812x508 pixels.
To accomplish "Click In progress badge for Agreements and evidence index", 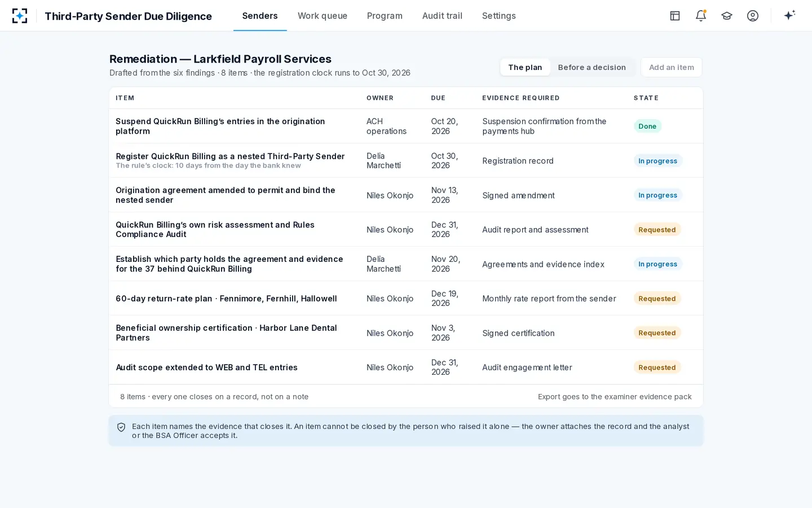I will pos(658,264).
